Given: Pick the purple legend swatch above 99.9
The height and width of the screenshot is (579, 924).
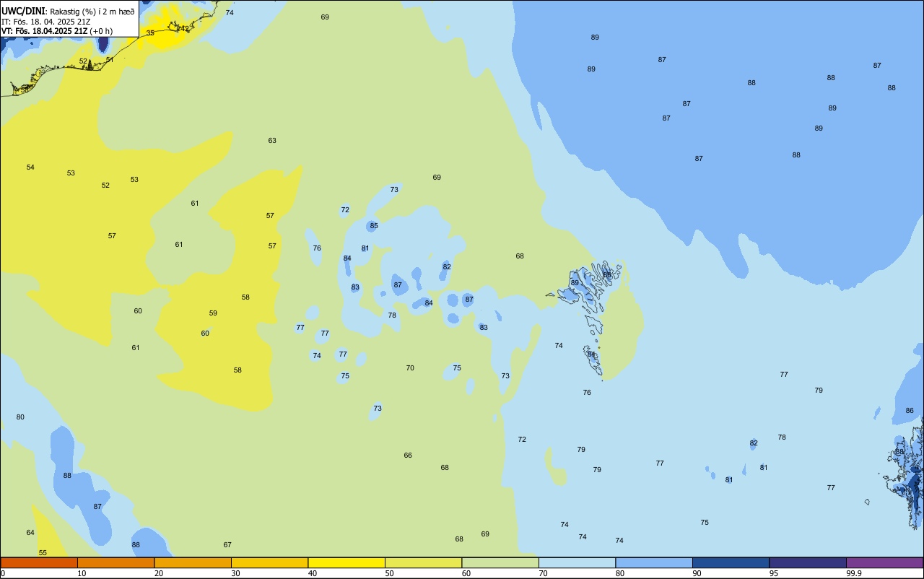Looking at the screenshot, I should [884, 562].
